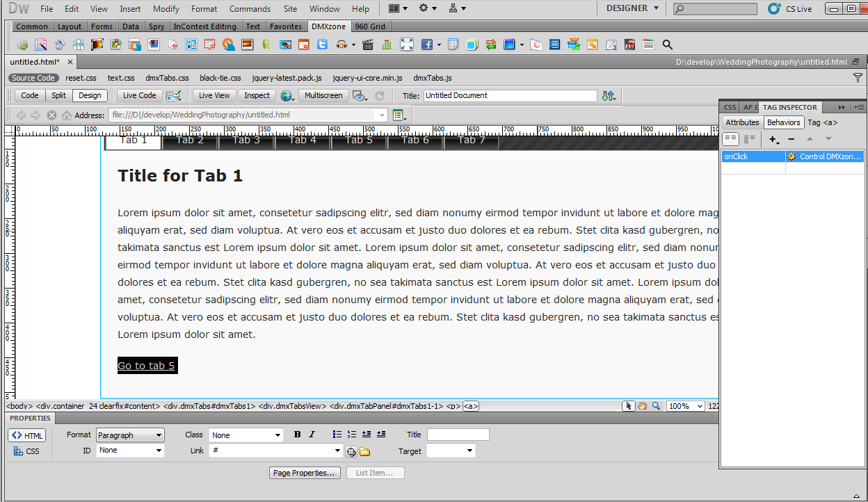Open the Link field dropdown arrow
The height and width of the screenshot is (502, 868).
[338, 451]
